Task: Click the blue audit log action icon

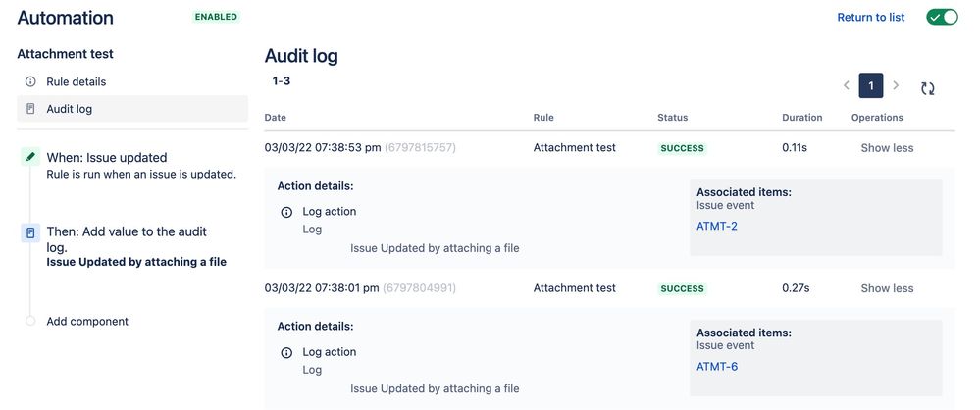Action: click(x=30, y=232)
